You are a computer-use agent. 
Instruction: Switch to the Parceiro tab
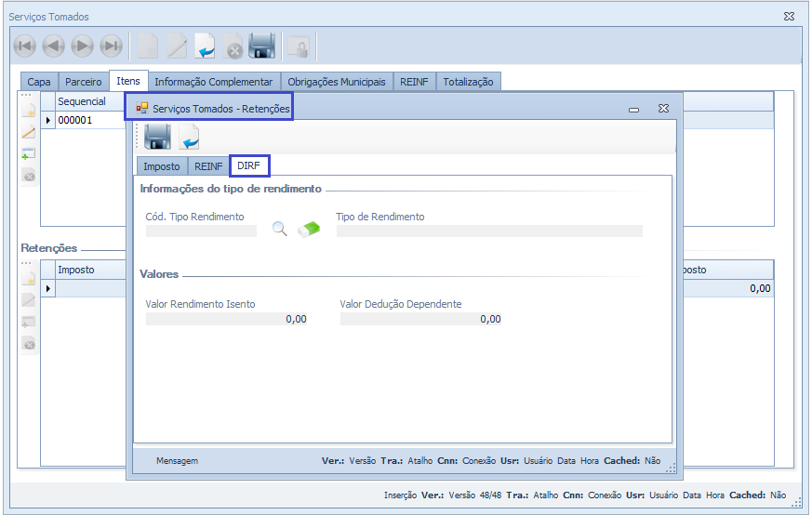click(84, 82)
